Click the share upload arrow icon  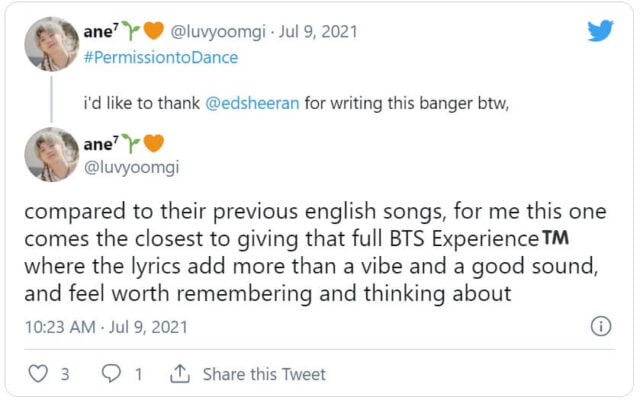[x=180, y=374]
